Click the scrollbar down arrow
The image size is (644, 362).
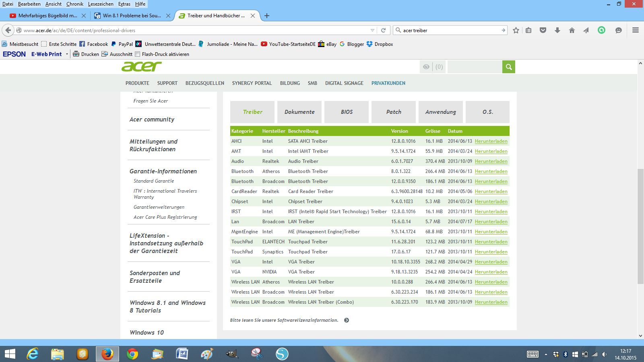[640, 335]
